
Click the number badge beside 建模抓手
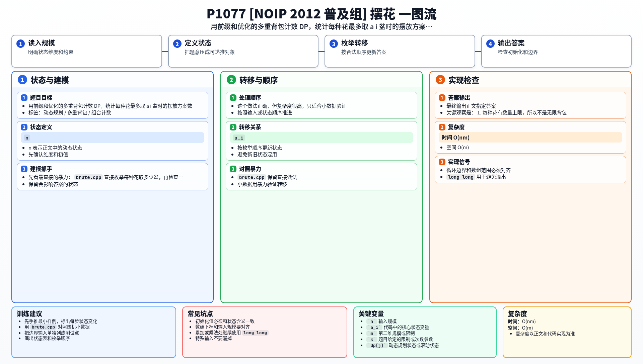click(x=24, y=169)
